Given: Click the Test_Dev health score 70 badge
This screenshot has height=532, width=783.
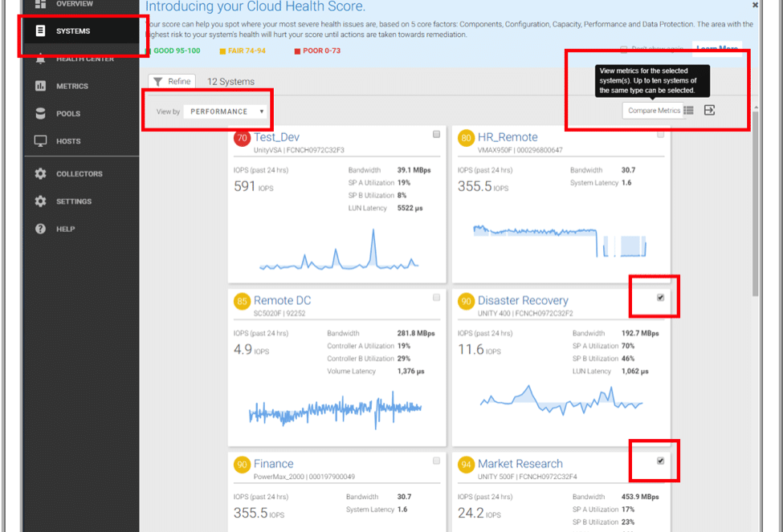Looking at the screenshot, I should [242, 138].
